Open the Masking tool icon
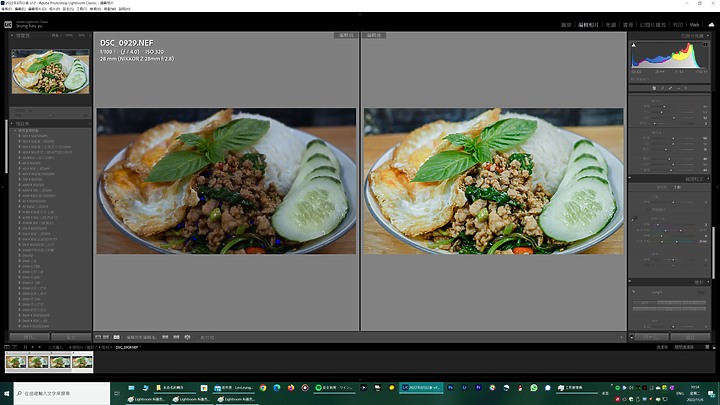This screenshot has height=405, width=720. point(686,88)
